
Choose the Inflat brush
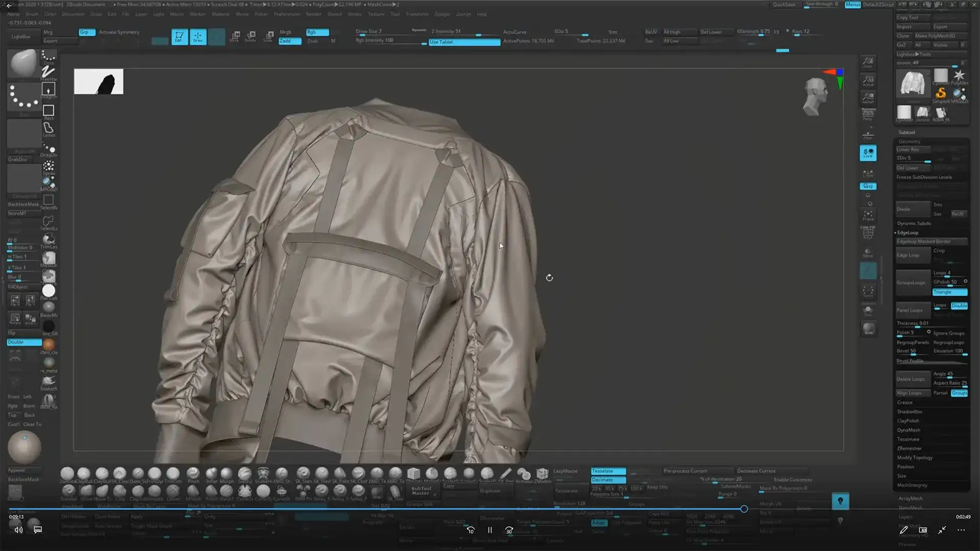click(211, 474)
